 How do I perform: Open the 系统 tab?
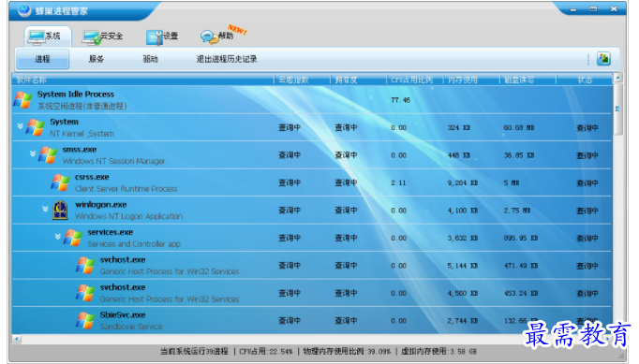click(x=47, y=36)
